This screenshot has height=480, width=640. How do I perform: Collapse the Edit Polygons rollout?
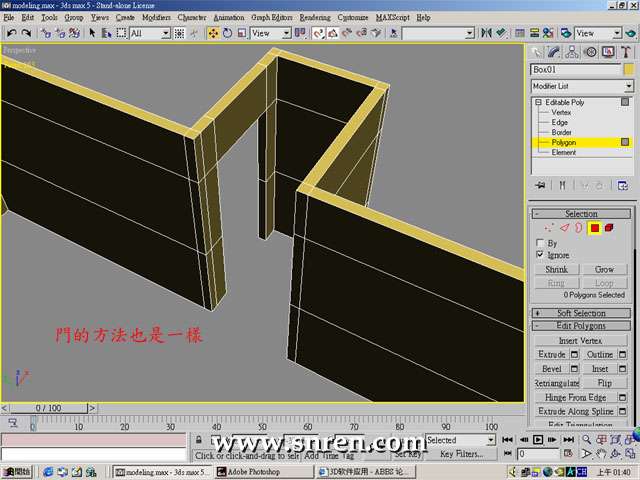click(x=581, y=326)
